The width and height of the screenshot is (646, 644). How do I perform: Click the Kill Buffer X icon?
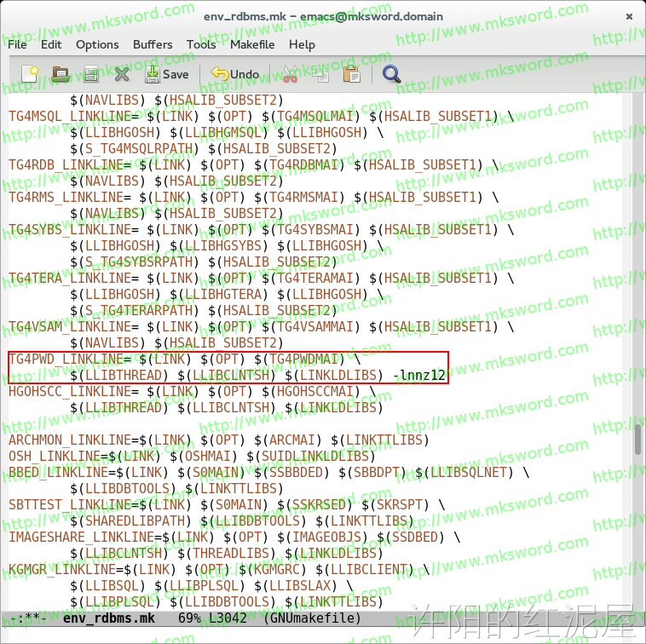point(122,74)
